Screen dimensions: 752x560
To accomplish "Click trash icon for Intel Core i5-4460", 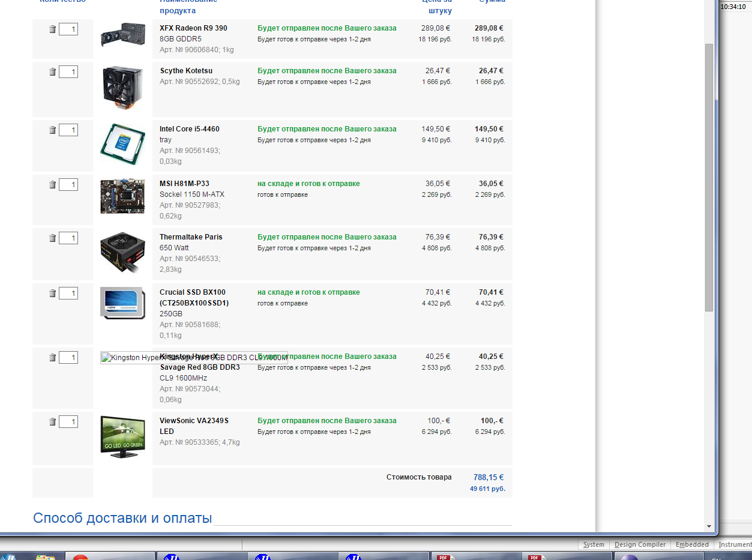I will (x=52, y=130).
